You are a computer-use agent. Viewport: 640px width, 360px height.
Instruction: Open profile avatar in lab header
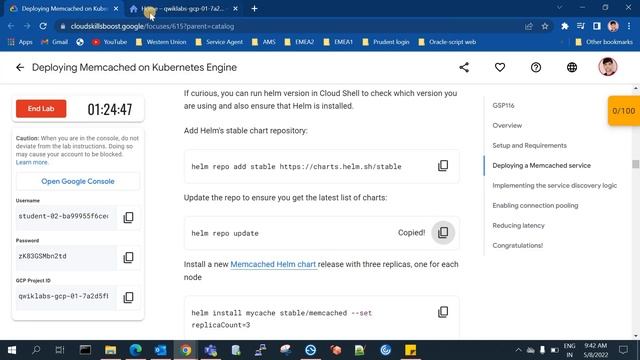point(607,67)
